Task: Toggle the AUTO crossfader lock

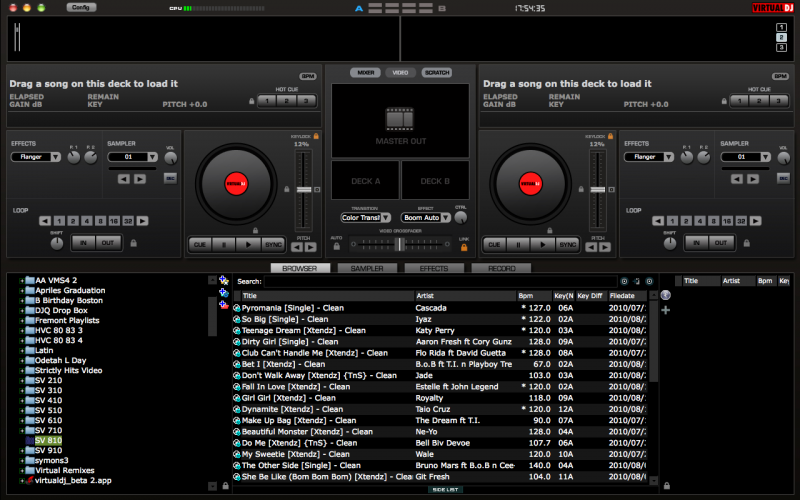Action: point(336,246)
